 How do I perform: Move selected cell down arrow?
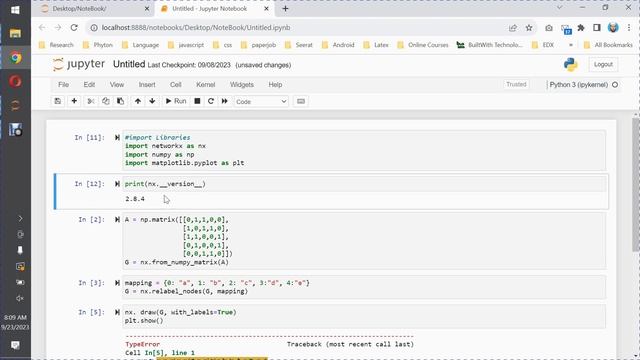pos(152,101)
